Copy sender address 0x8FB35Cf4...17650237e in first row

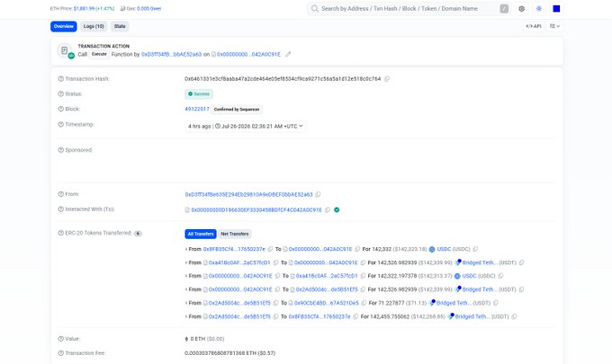point(270,249)
